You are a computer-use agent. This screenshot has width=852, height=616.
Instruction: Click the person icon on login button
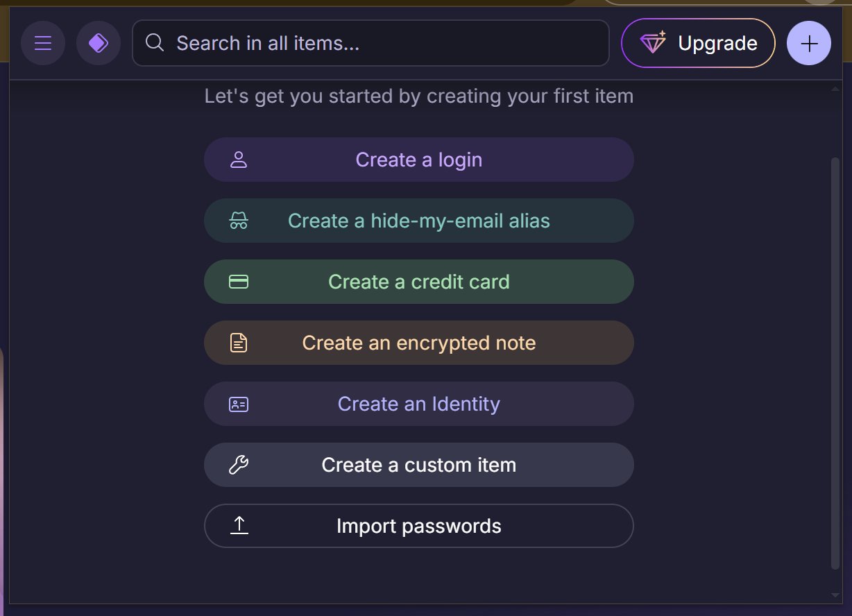click(239, 160)
